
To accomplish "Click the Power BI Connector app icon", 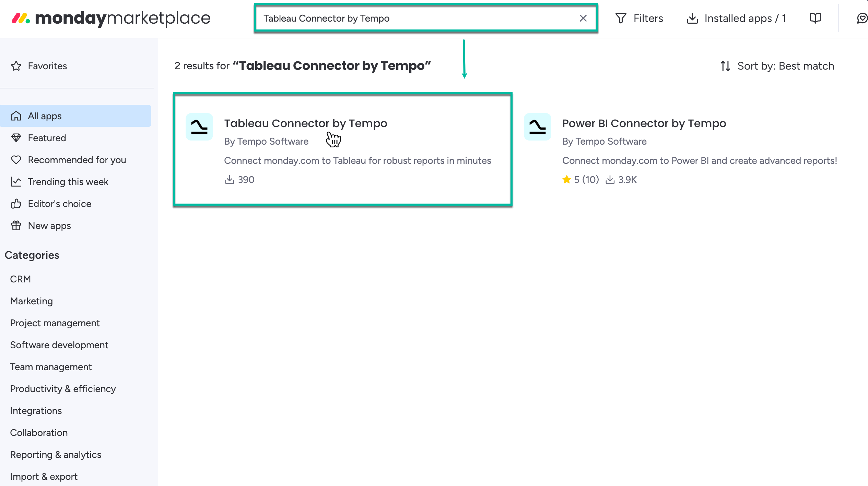I will point(537,127).
